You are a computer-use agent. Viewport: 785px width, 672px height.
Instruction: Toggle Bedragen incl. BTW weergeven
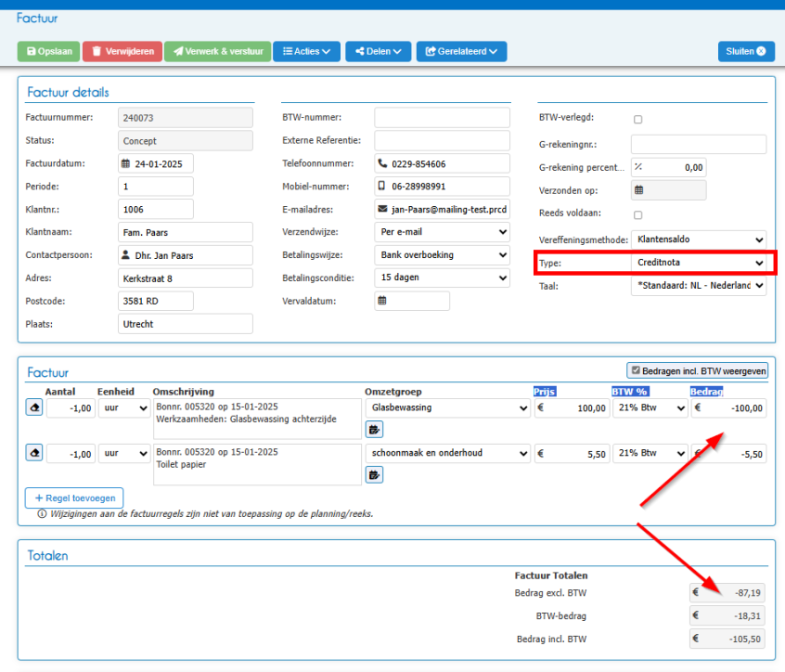point(636,370)
